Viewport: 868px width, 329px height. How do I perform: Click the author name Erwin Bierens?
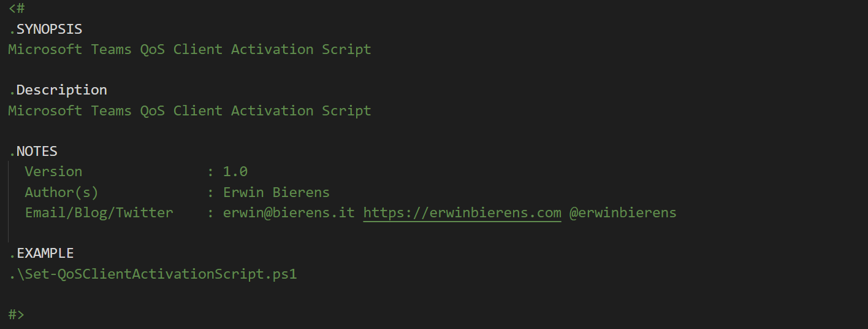click(x=276, y=193)
